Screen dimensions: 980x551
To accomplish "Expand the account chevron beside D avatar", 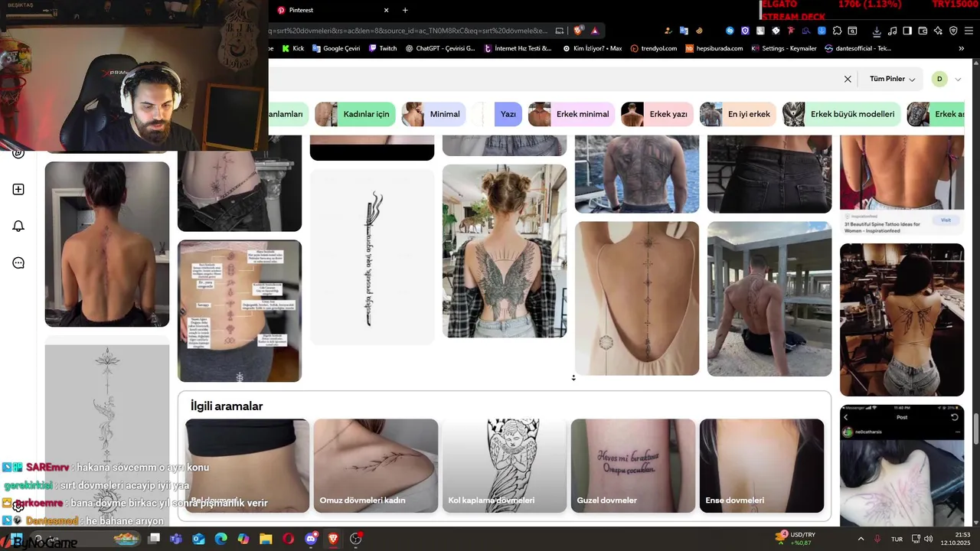I will 958,79.
